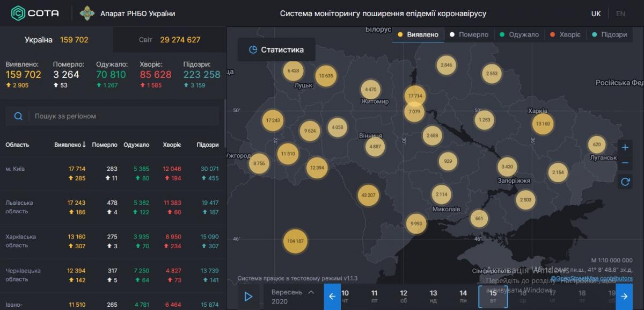Click the 9 993 map bubble

click(x=416, y=224)
